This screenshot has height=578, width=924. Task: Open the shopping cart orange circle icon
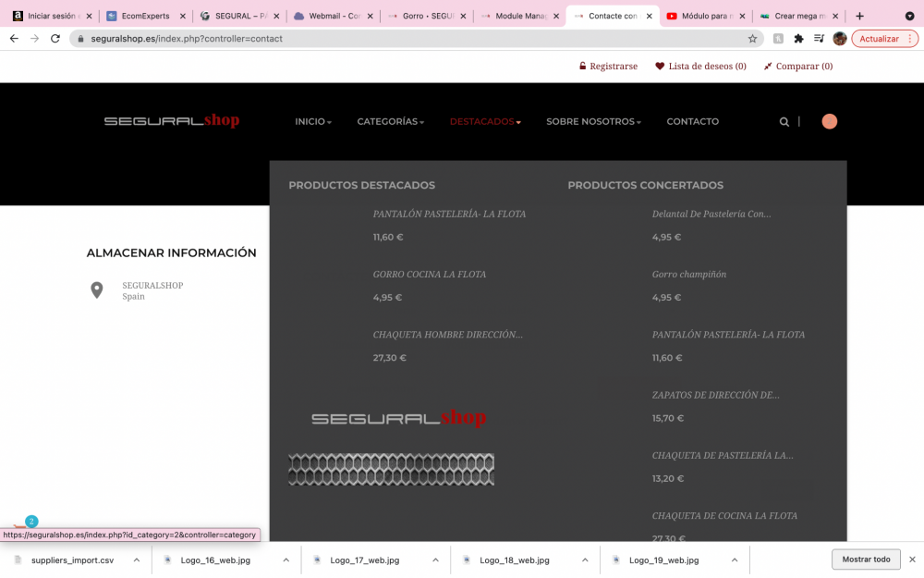(829, 121)
